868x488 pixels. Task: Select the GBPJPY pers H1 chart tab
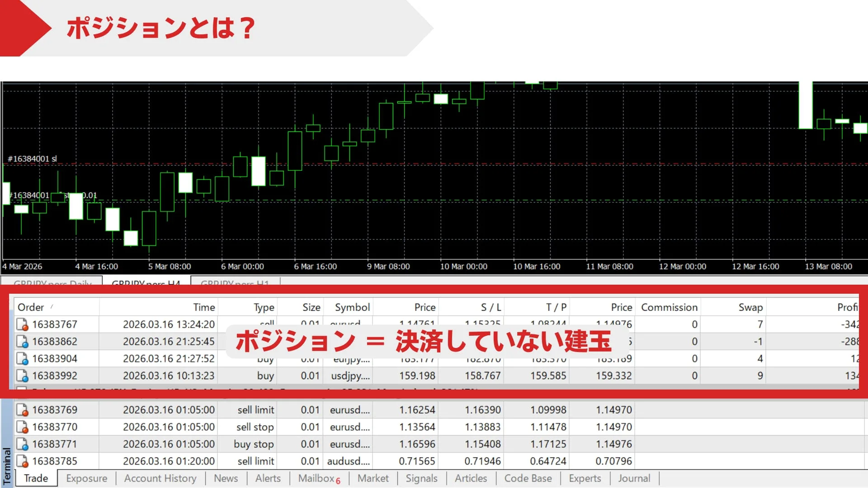point(235,284)
